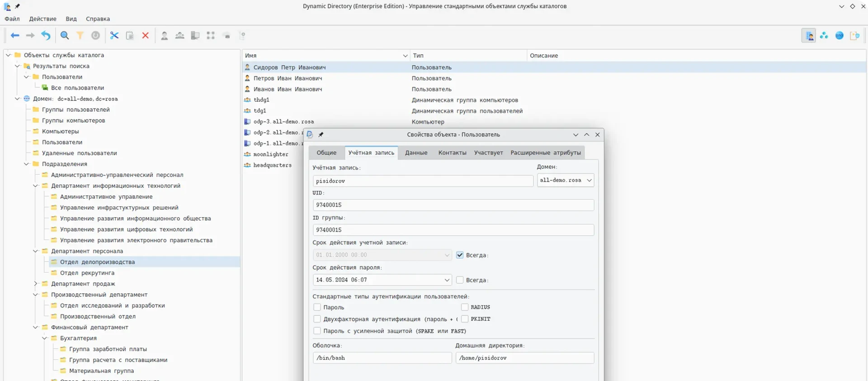Click the orange filter funnel icon
Image resolution: width=868 pixels, height=381 pixels.
(80, 35)
